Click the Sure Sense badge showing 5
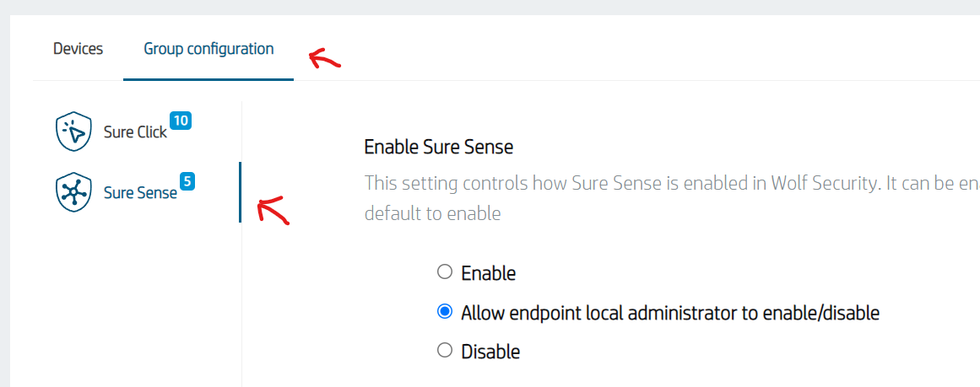Image resolution: width=980 pixels, height=387 pixels. tap(187, 181)
